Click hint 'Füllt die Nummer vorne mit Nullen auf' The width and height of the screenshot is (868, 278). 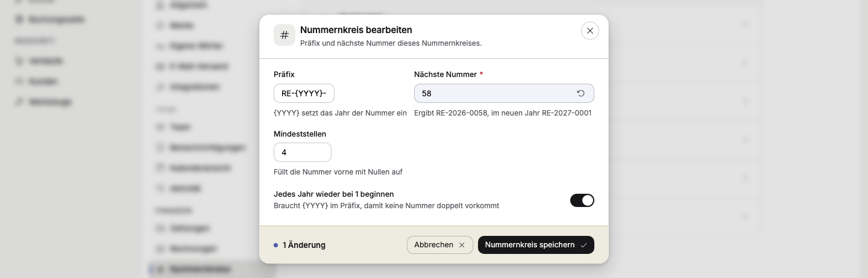338,171
